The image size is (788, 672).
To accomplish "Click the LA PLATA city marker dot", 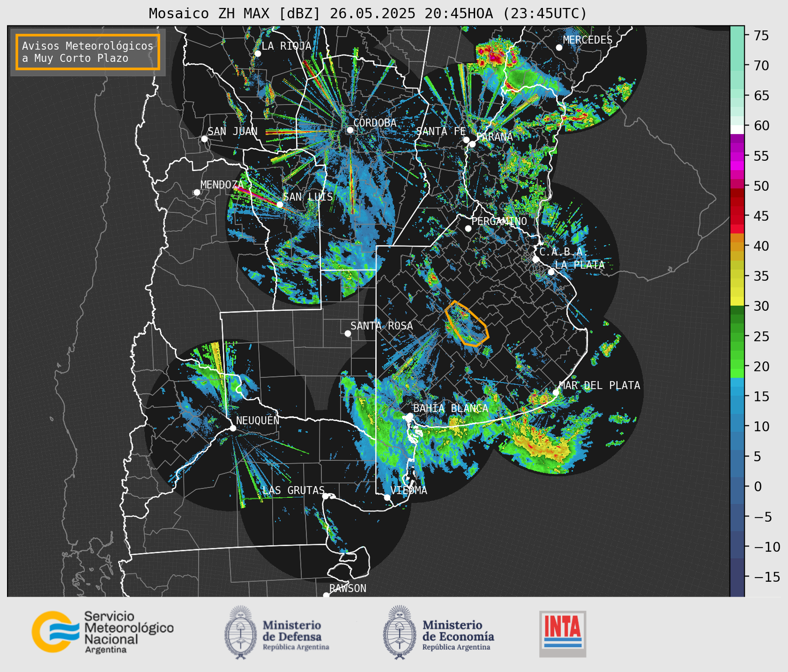I will click(x=551, y=272).
